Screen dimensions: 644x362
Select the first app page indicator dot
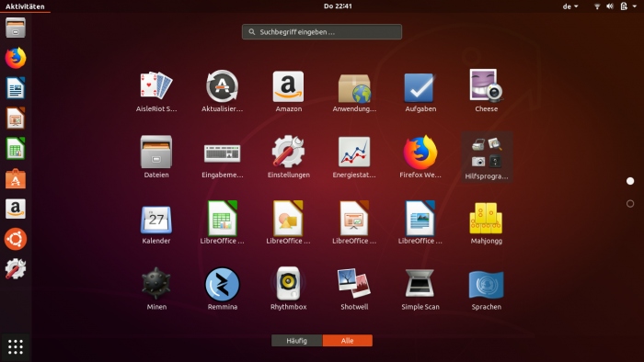(x=630, y=181)
